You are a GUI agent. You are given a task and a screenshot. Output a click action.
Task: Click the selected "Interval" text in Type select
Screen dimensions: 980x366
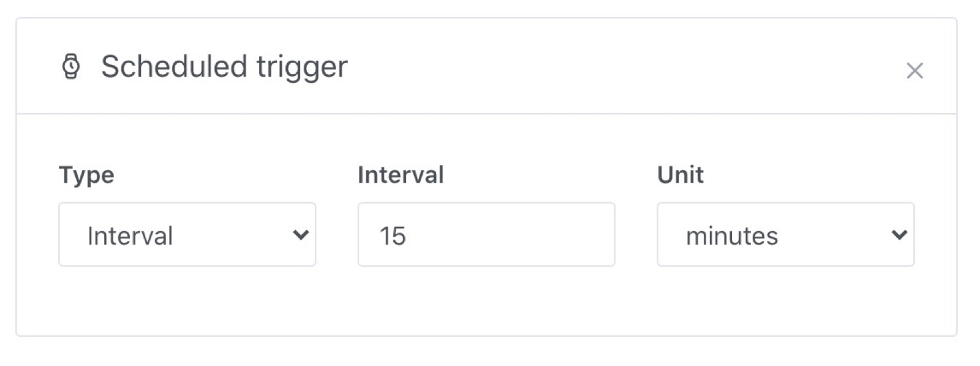(x=130, y=235)
